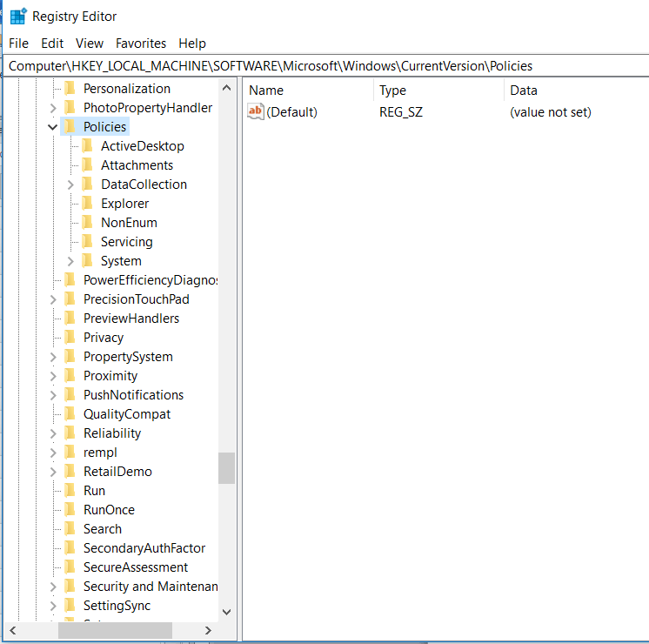The height and width of the screenshot is (644, 649).
Task: Expand the Security and Maintenance key
Action: point(53,587)
